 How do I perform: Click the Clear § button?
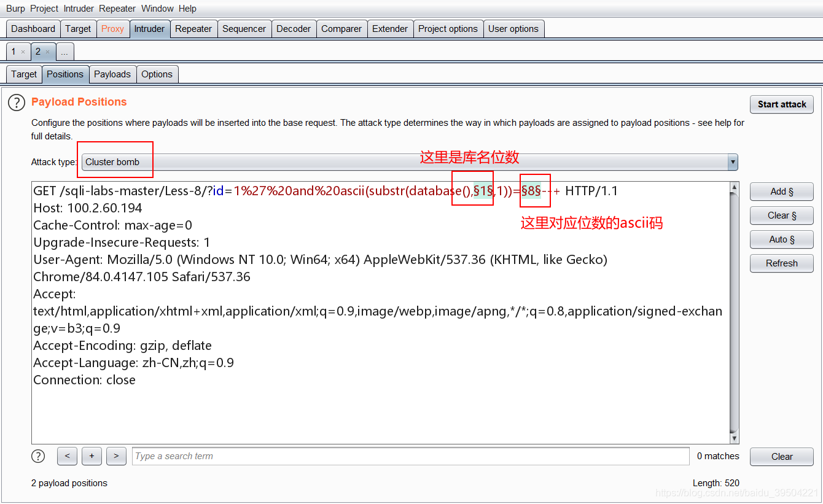(x=782, y=215)
